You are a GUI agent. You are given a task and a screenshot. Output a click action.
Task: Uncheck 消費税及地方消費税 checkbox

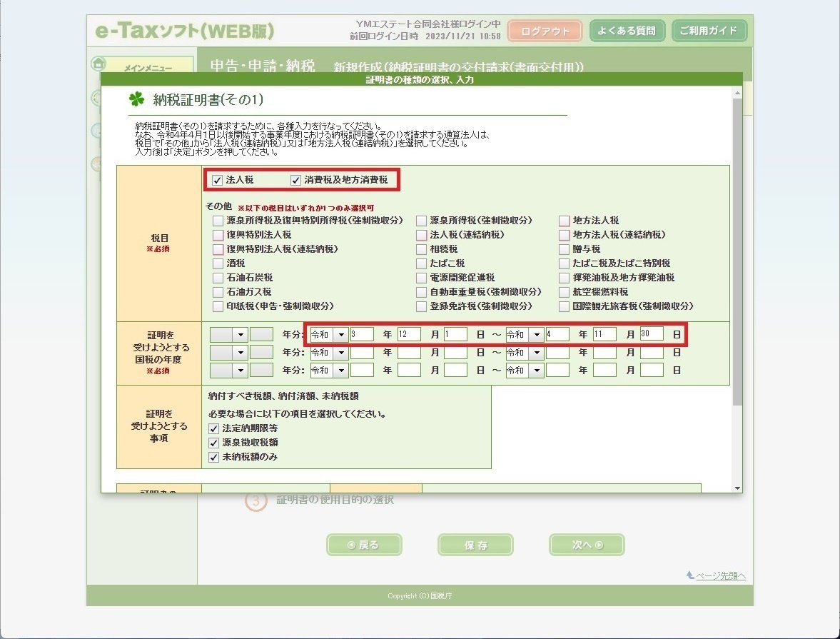point(295,181)
